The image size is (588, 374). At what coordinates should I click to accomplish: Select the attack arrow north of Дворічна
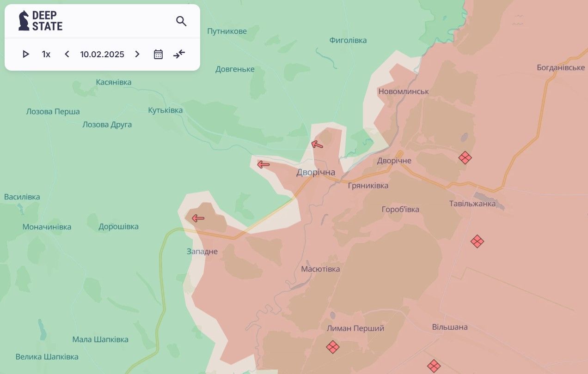317,145
